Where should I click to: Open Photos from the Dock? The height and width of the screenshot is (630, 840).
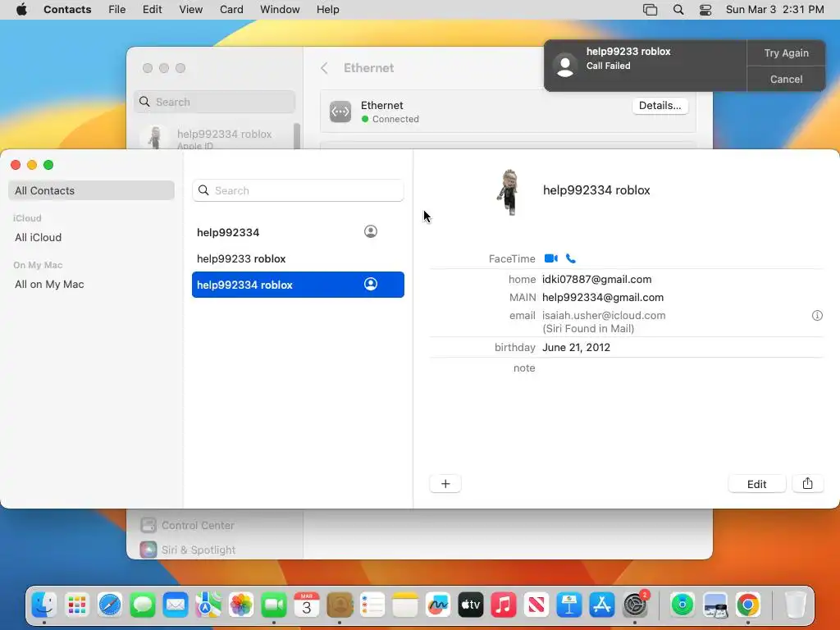click(x=241, y=605)
